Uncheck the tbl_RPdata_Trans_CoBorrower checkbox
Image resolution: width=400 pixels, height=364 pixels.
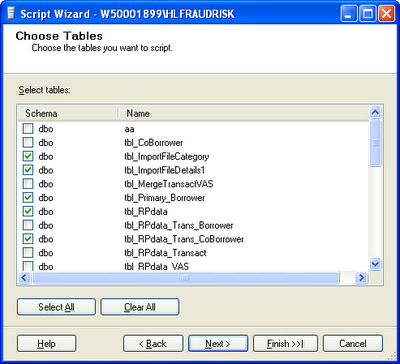coord(28,239)
